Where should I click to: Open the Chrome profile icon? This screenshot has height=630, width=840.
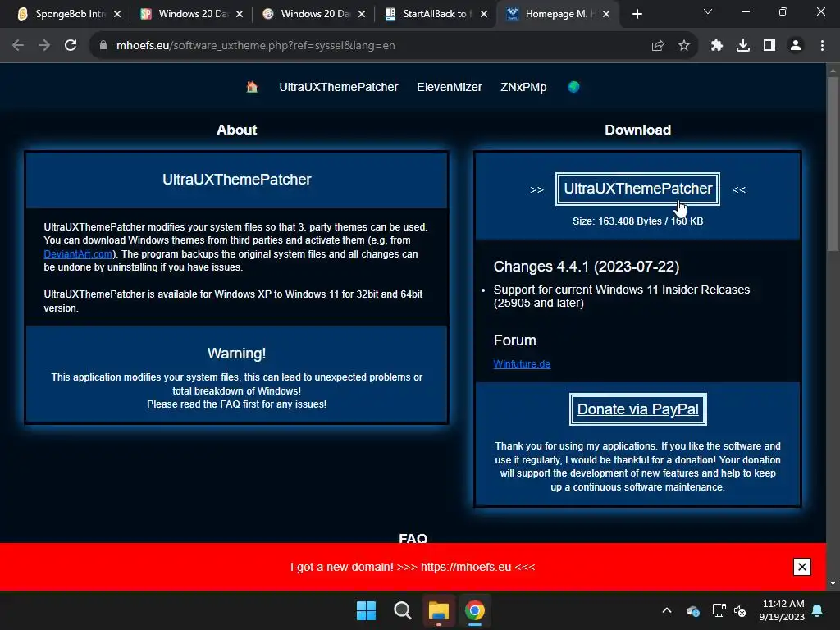click(796, 46)
